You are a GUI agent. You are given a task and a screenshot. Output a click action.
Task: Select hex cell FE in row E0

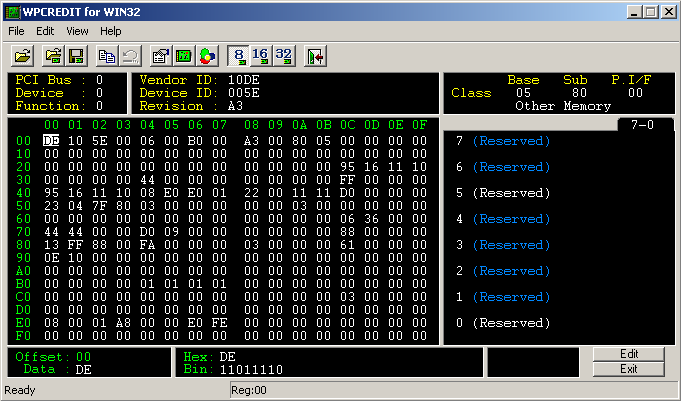tap(219, 323)
